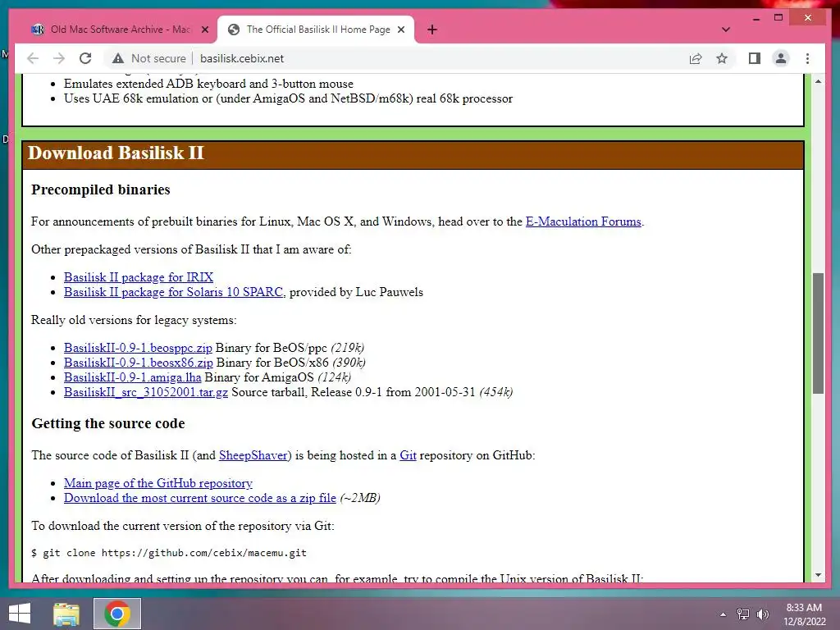Share this page via share icon

pyautogui.click(x=696, y=58)
